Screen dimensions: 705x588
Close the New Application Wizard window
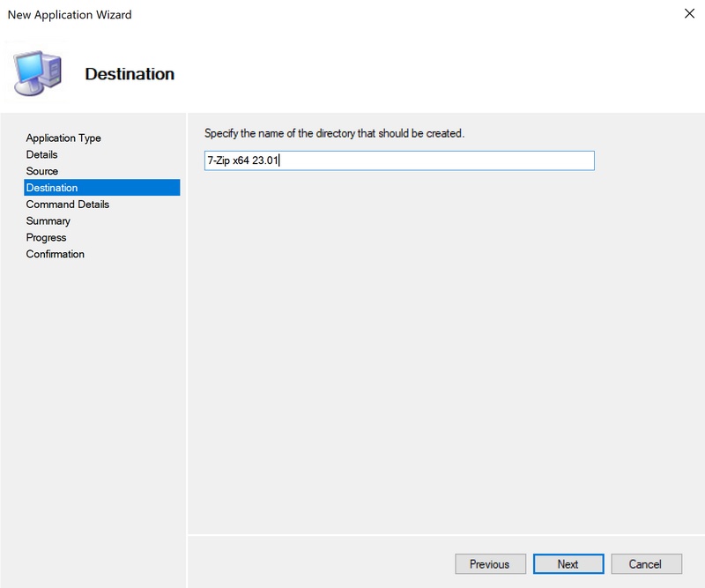coord(687,14)
